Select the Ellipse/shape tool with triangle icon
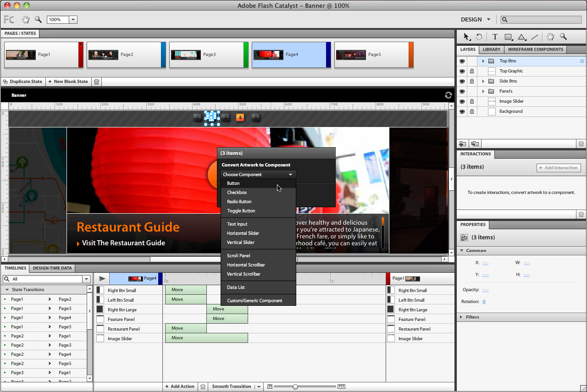This screenshot has height=392, width=587. pyautogui.click(x=522, y=36)
